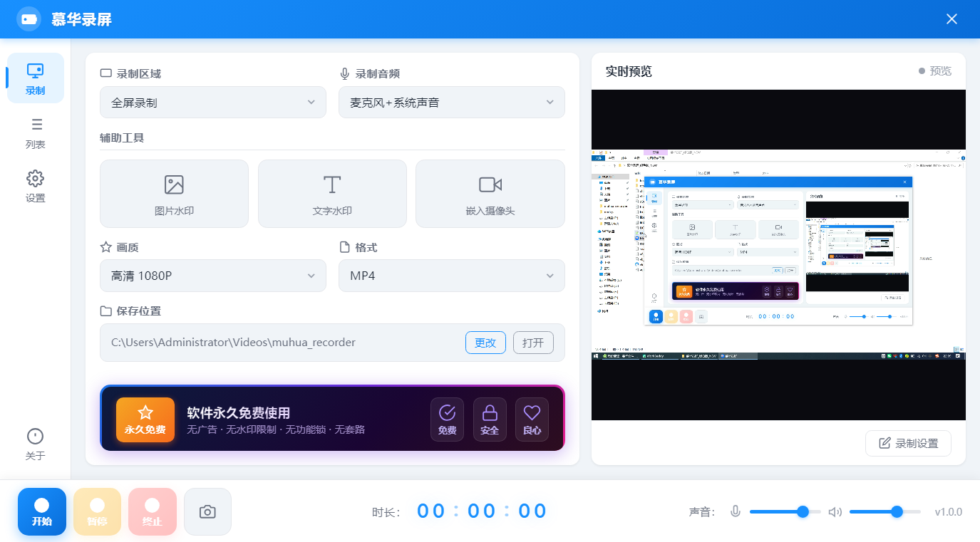The image size is (980, 542).
Task: Click the 更改 save path button
Action: 485,343
